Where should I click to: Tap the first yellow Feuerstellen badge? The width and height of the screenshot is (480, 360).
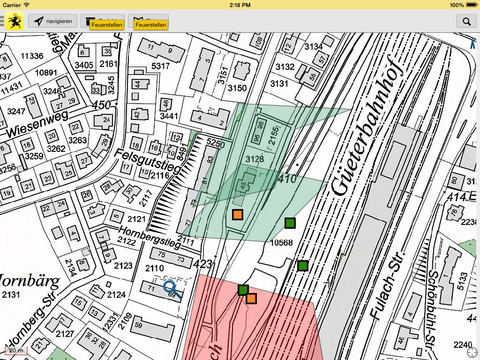[x=107, y=25]
